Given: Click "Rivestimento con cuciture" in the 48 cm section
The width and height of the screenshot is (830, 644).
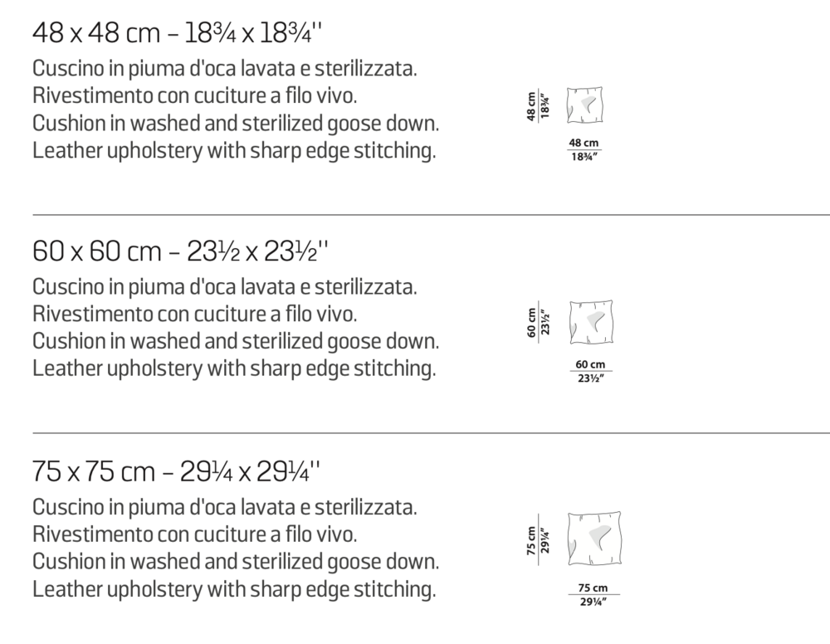Looking at the screenshot, I should pos(195,95).
